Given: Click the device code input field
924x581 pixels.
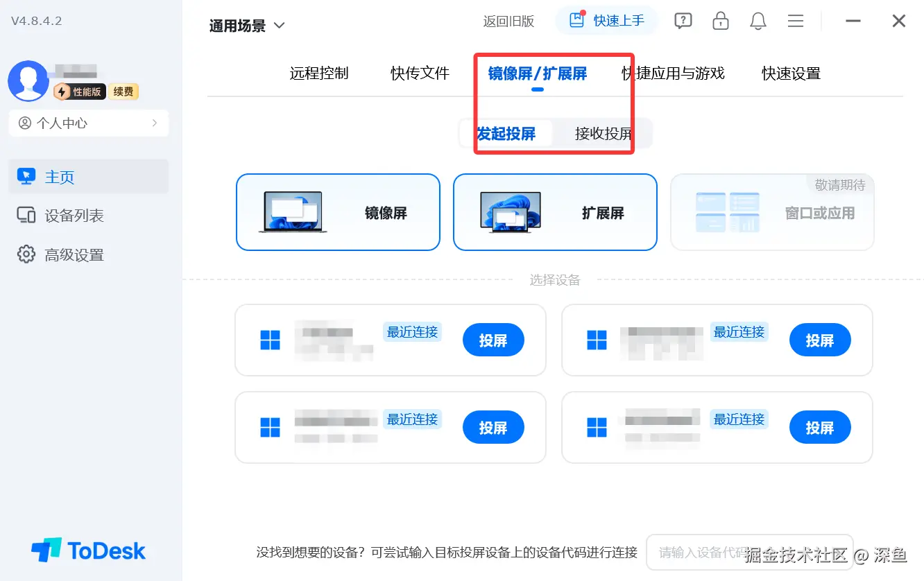Looking at the screenshot, I should 749,553.
